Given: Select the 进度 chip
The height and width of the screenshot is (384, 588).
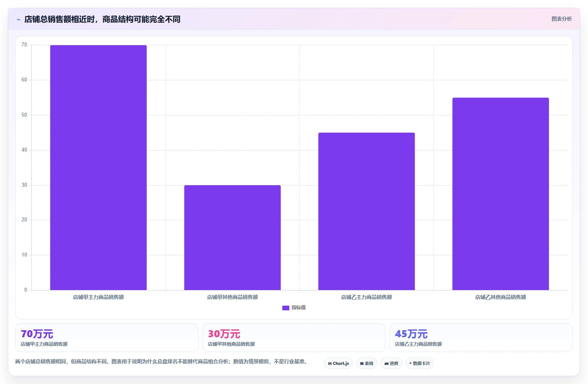Looking at the screenshot, I should coord(391,363).
